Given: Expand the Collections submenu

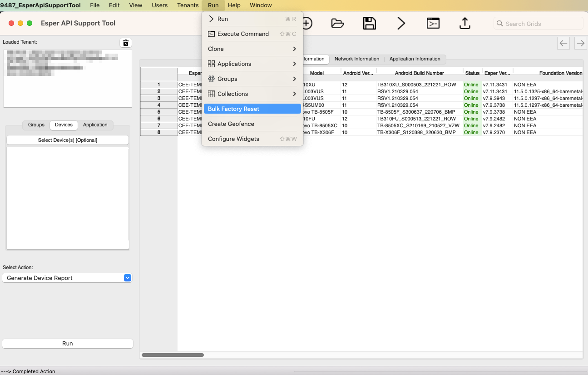Looking at the screenshot, I should tap(252, 94).
